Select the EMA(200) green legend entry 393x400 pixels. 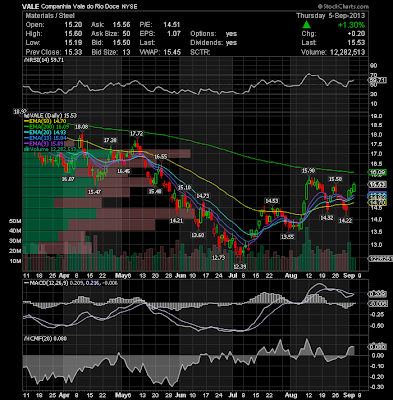pos(46,127)
